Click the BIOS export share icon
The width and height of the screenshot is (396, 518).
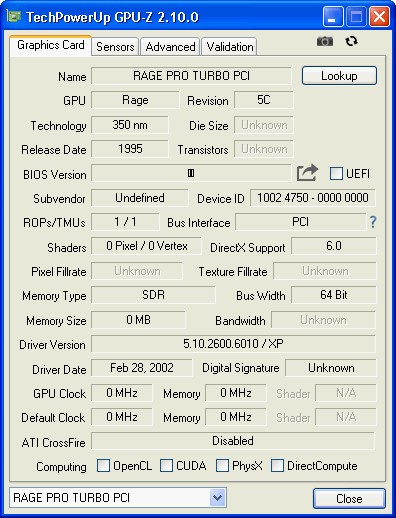click(307, 173)
